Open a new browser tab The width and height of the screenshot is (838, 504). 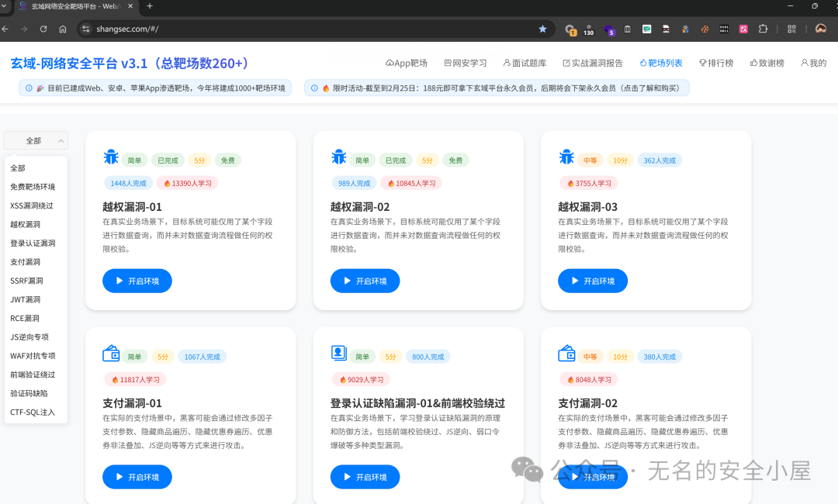coord(150,6)
